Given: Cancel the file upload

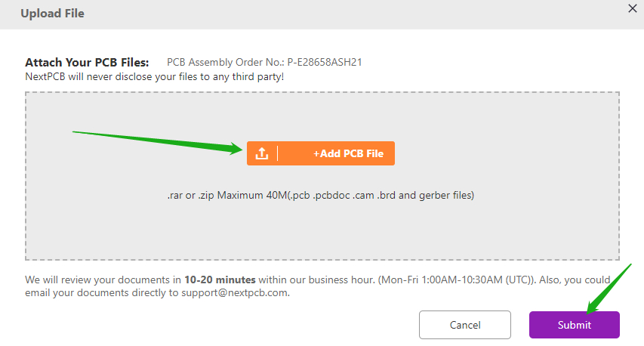Looking at the screenshot, I should point(465,325).
